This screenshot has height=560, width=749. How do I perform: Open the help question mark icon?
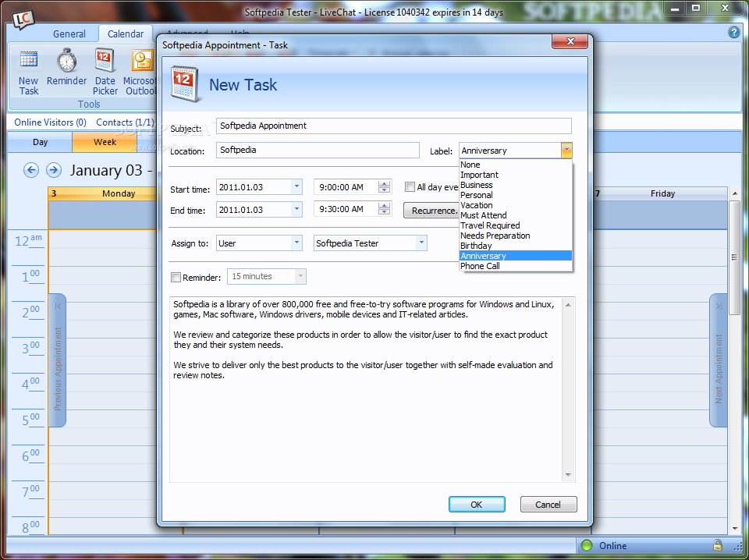(733, 32)
